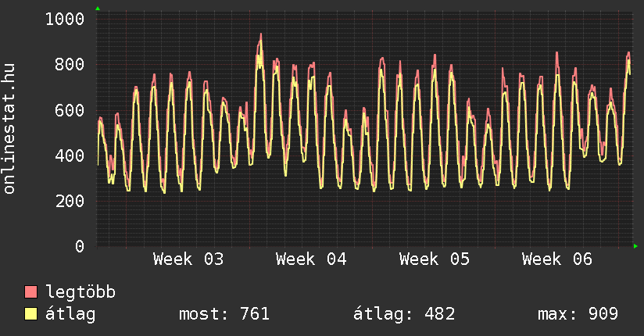Click the Week 06 axis label
This screenshot has width=644, height=336.
click(x=557, y=259)
